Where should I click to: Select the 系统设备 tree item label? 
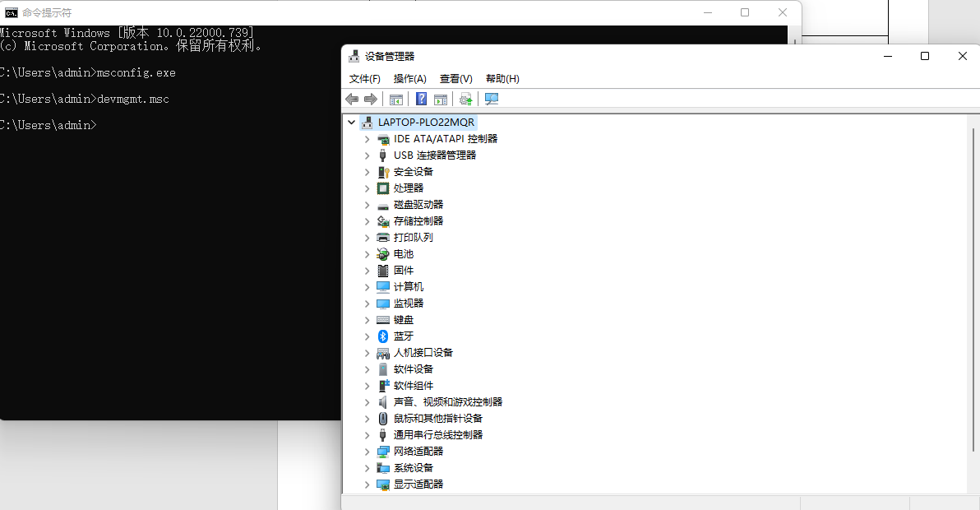413,467
